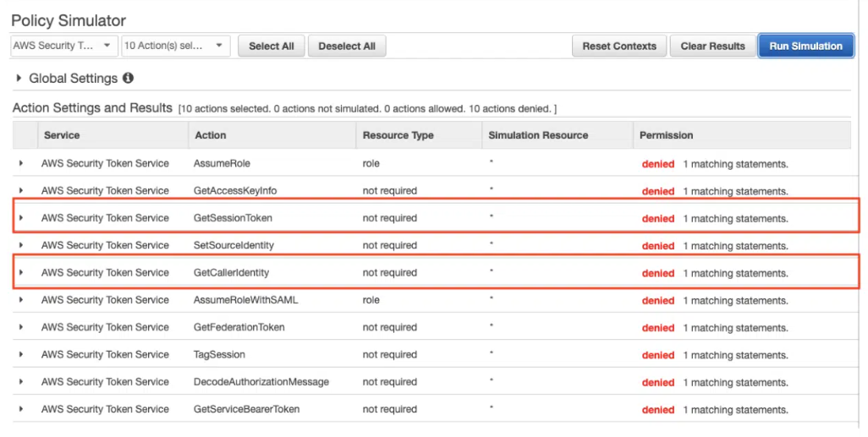Click the denied status for TagSession
868x437 pixels.
pyautogui.click(x=657, y=355)
